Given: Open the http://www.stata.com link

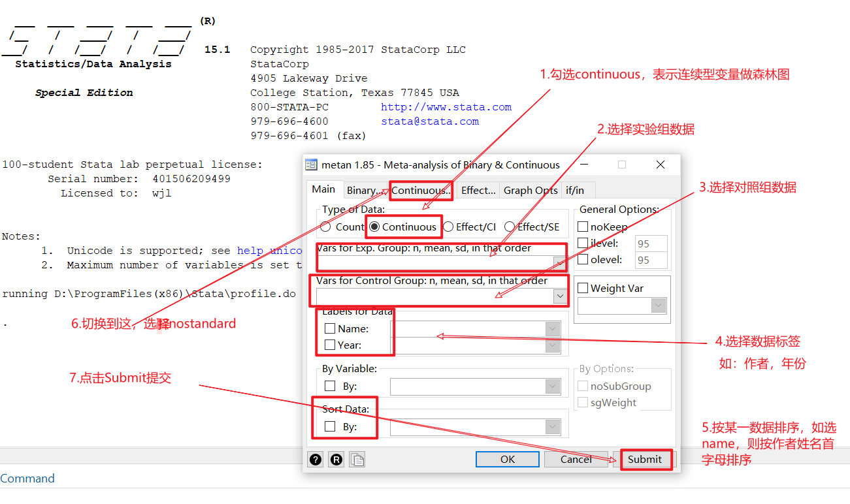Looking at the screenshot, I should tap(446, 106).
